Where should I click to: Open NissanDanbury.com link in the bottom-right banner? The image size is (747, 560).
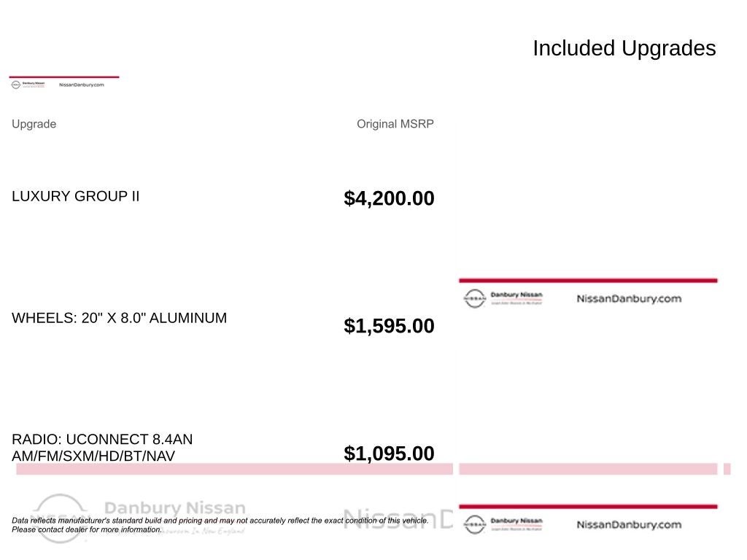[629, 524]
